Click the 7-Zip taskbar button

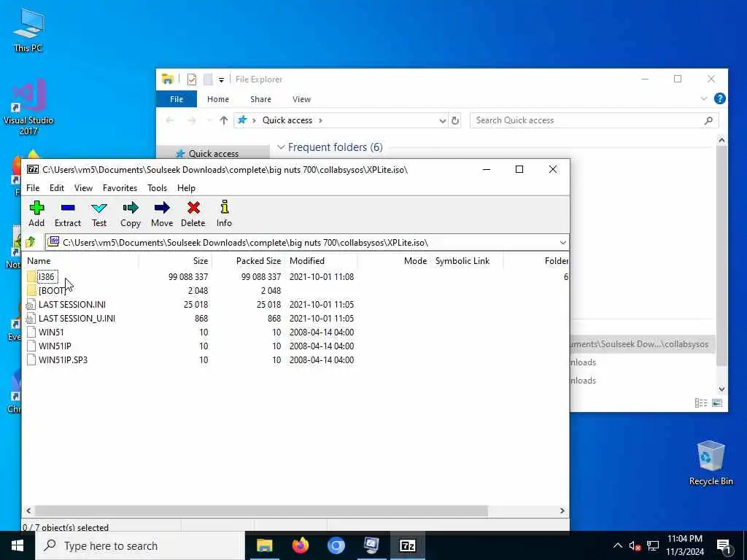(x=407, y=545)
